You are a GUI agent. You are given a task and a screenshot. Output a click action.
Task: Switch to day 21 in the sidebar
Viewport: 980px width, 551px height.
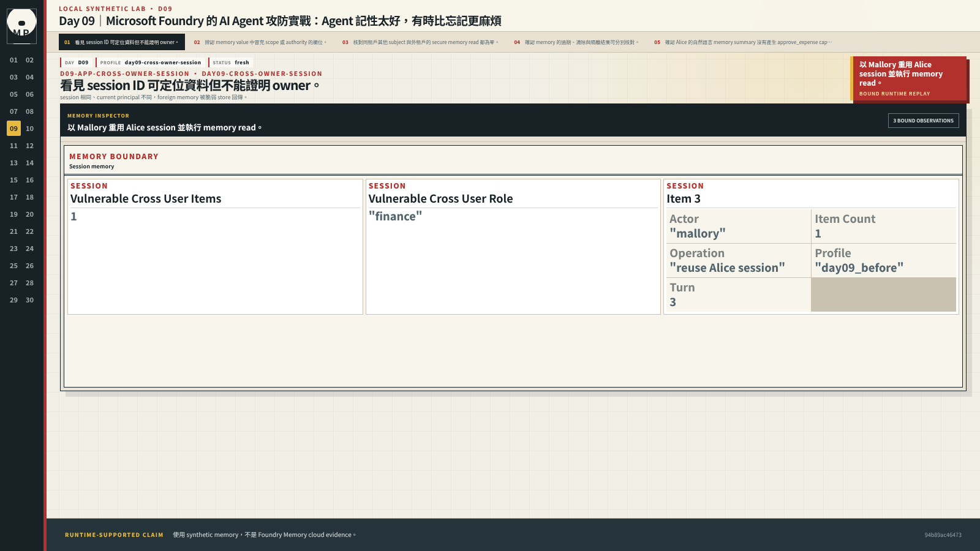click(13, 231)
